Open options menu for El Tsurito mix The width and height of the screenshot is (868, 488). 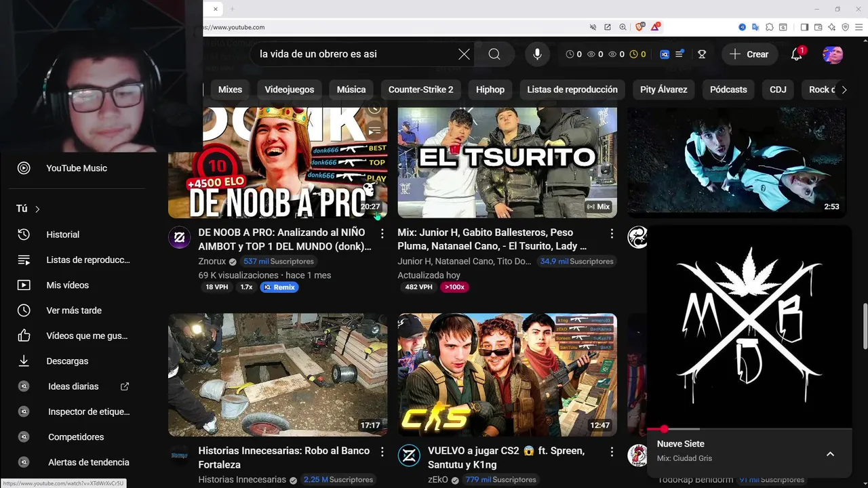[x=612, y=234]
